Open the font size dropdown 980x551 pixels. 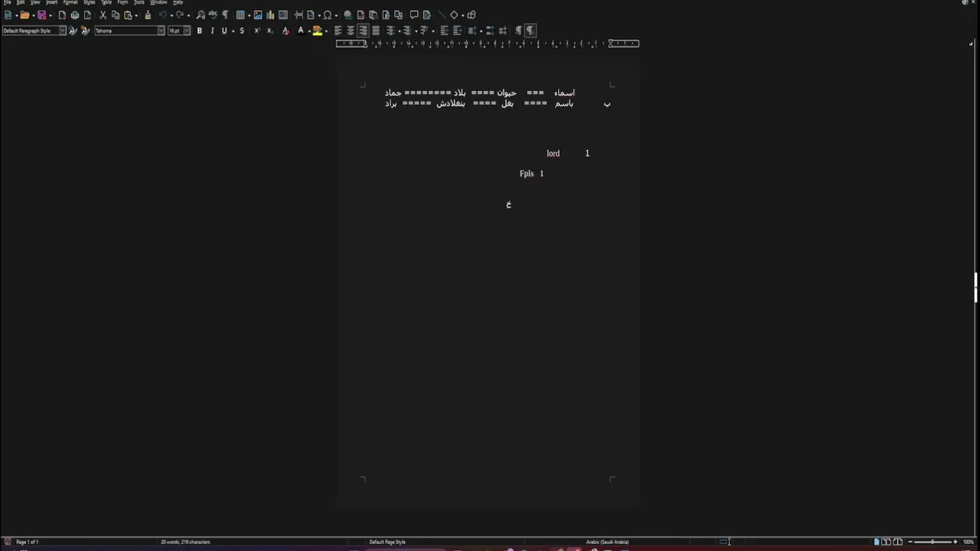tap(186, 31)
